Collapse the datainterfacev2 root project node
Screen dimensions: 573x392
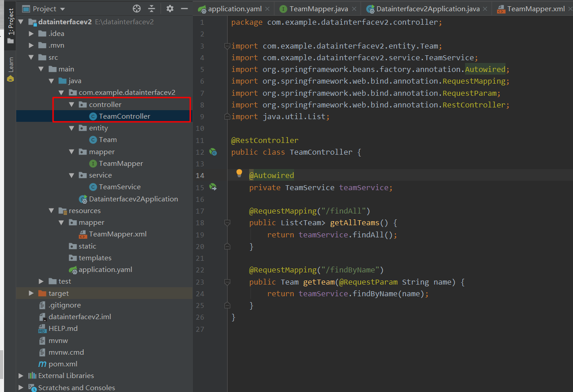pyautogui.click(x=21, y=22)
